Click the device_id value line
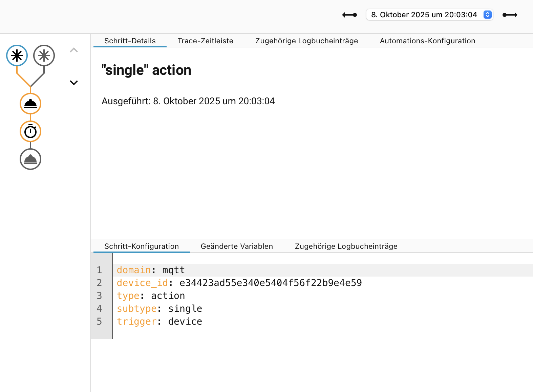Viewport: 533px width, 392px height. coord(323,283)
